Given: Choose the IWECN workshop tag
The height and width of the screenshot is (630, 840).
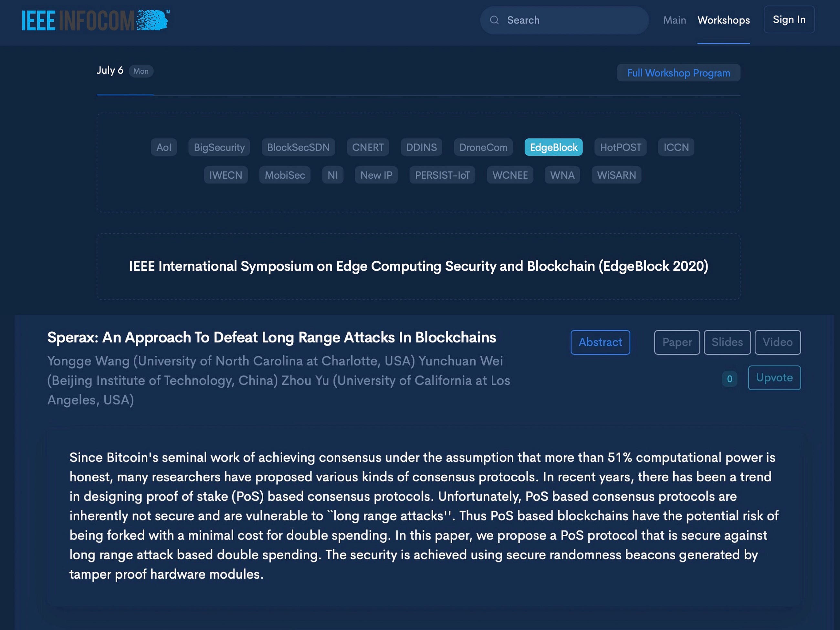Looking at the screenshot, I should (x=226, y=175).
